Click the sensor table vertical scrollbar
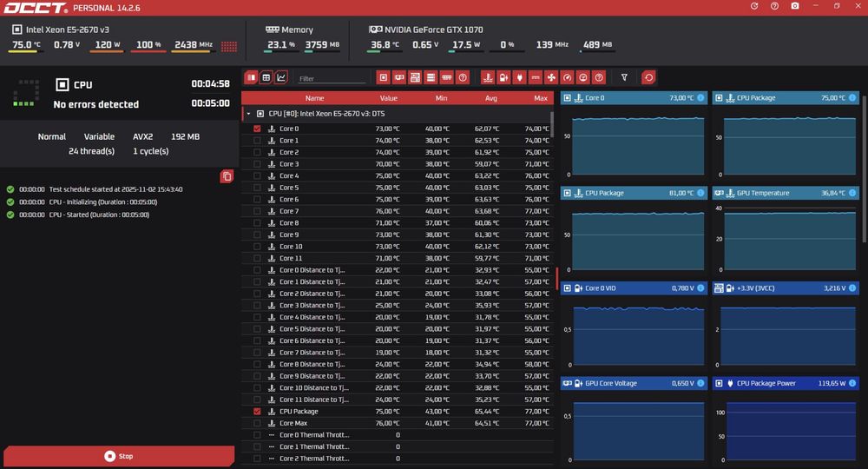This screenshot has width=868, height=469. [551, 124]
